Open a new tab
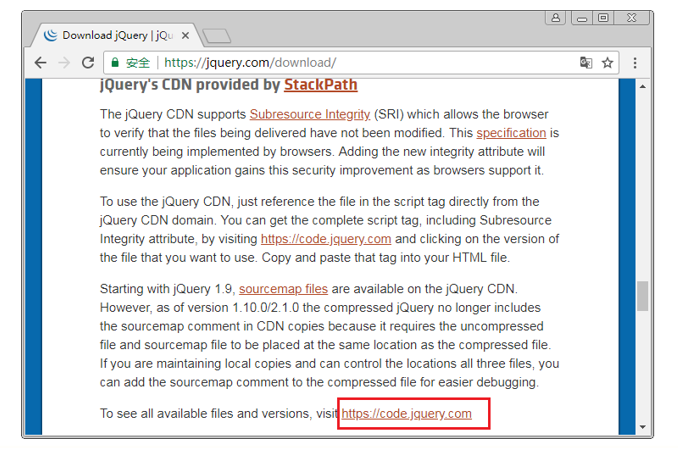Image resolution: width=678 pixels, height=449 pixels. pos(217,36)
